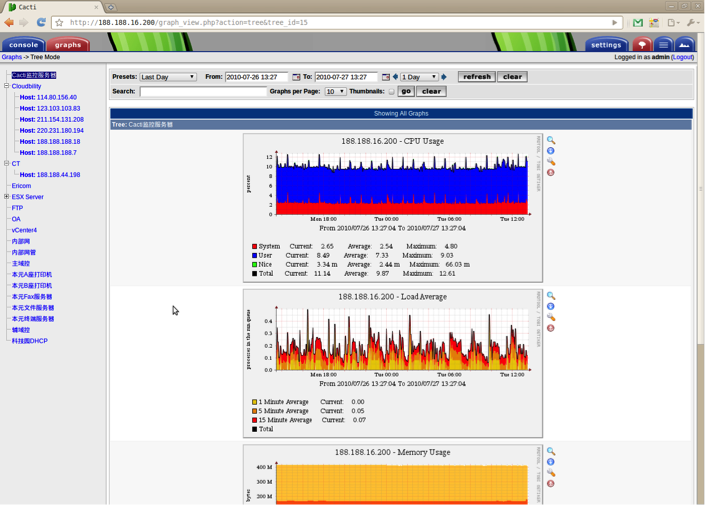Viewport: 705px width, 505px height.
Task: Open the Ericom tree entry
Action: pos(21,186)
